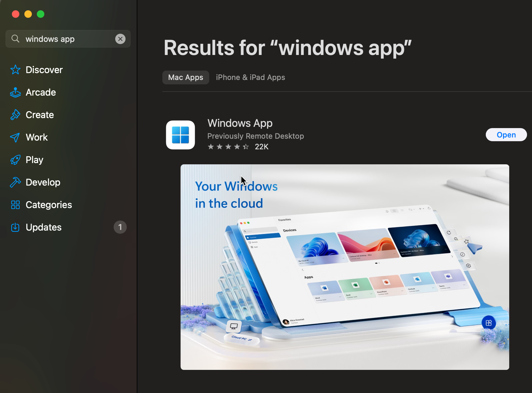Focus the 'windows app' search field

[x=68, y=39]
